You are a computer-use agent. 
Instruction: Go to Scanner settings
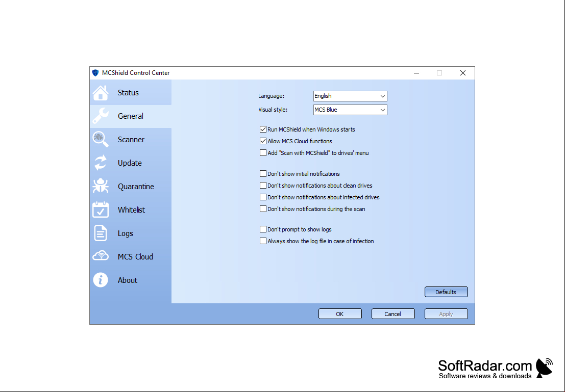pyautogui.click(x=131, y=140)
